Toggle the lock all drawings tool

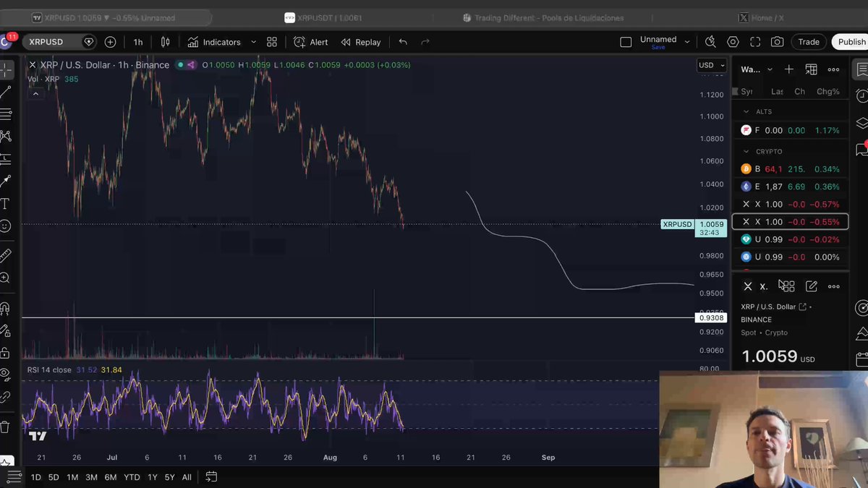(5, 353)
